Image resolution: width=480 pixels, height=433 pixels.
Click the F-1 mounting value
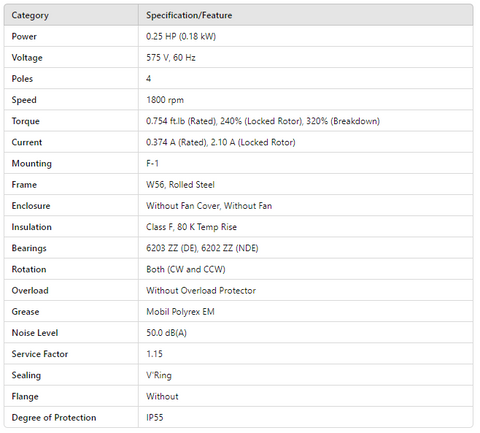(152, 163)
